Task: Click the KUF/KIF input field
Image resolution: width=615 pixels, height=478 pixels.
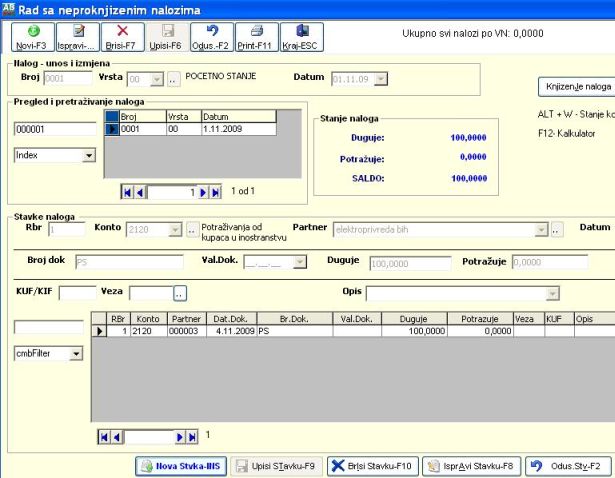Action: [77, 294]
